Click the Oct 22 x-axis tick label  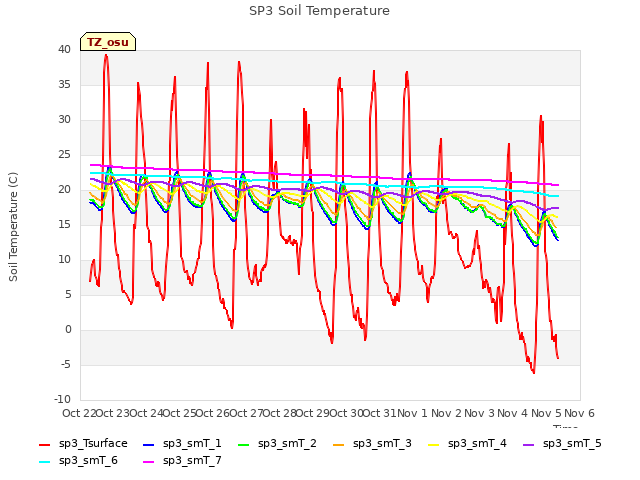click(79, 413)
